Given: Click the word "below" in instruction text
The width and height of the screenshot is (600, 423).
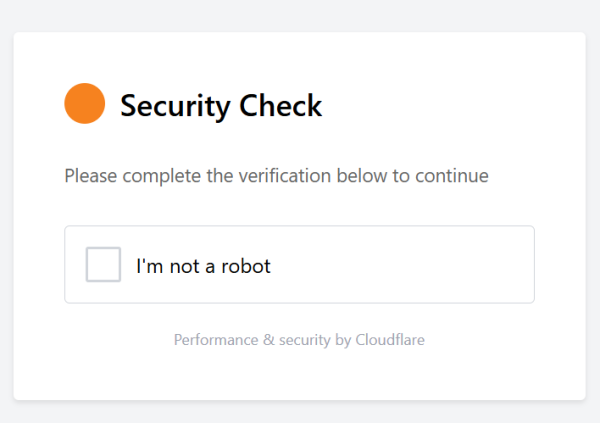Looking at the screenshot, I should [362, 176].
